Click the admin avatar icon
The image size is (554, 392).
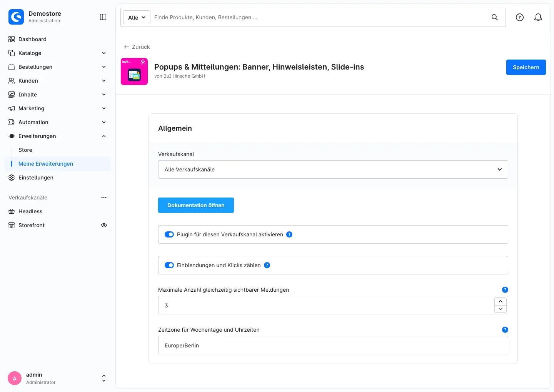pyautogui.click(x=15, y=378)
